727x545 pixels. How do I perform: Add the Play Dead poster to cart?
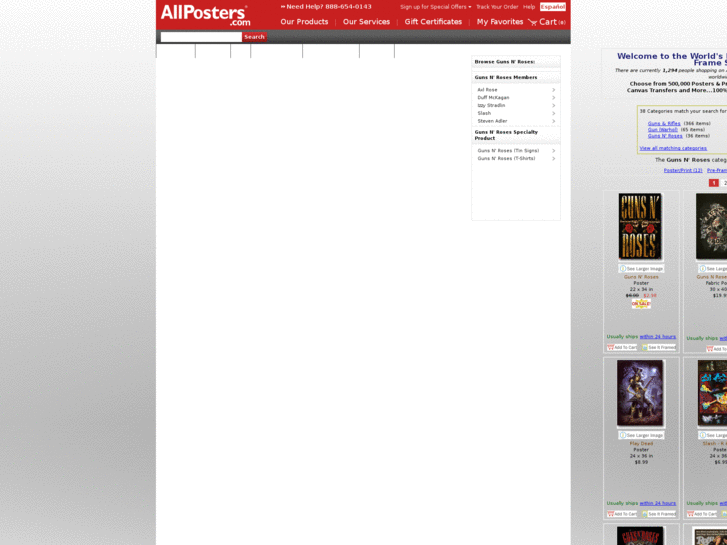[622, 514]
